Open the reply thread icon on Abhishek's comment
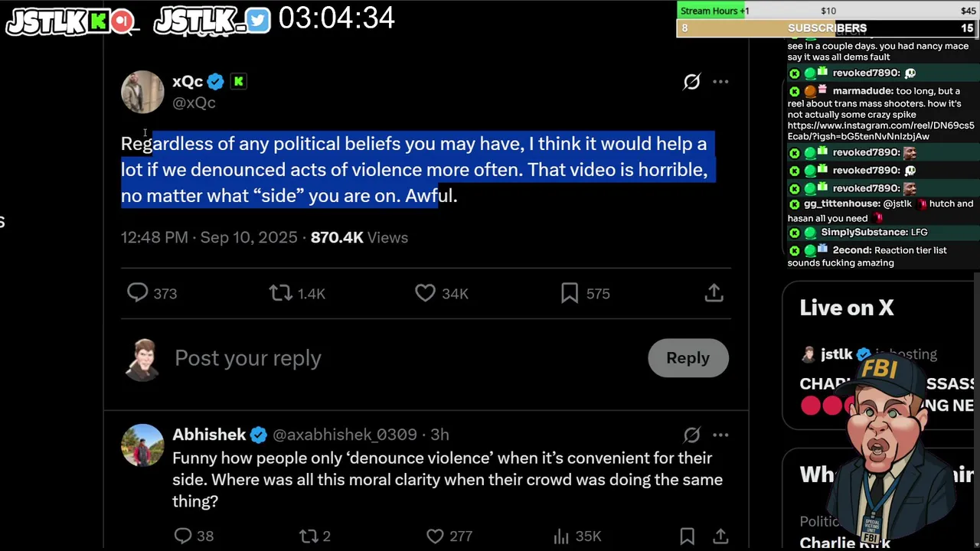The height and width of the screenshot is (551, 980). (x=183, y=536)
